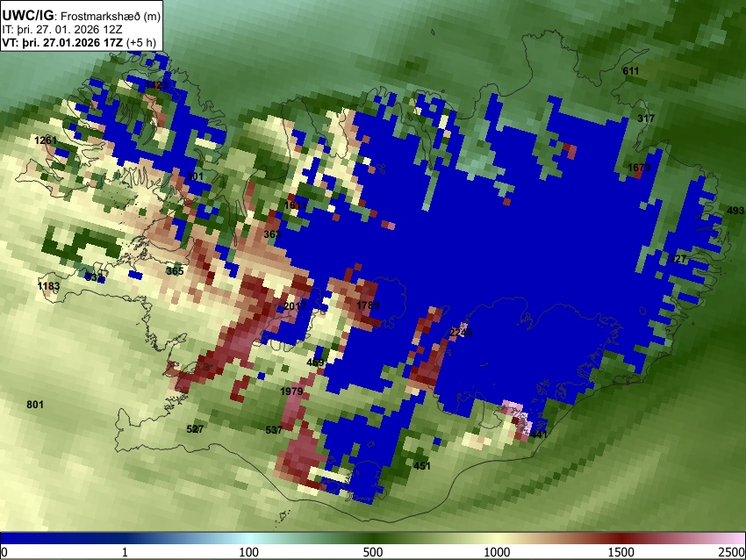746x560 pixels.
Task: Click the map value 363
Action: point(272,234)
